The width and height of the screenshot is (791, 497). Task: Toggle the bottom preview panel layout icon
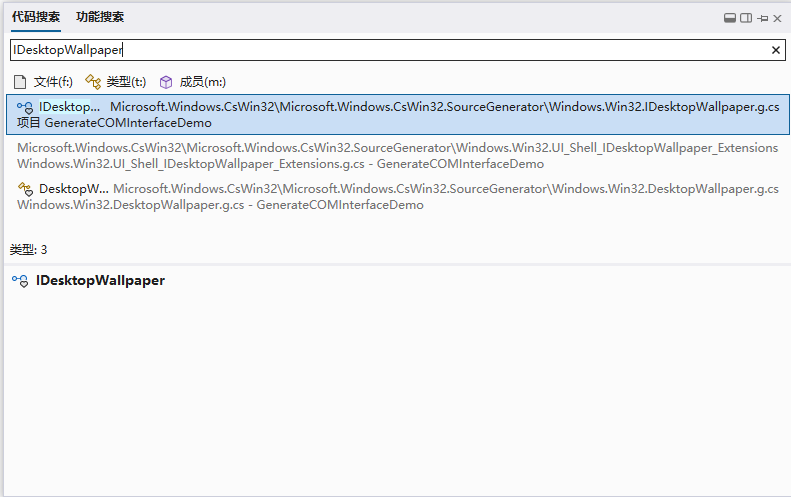729,18
